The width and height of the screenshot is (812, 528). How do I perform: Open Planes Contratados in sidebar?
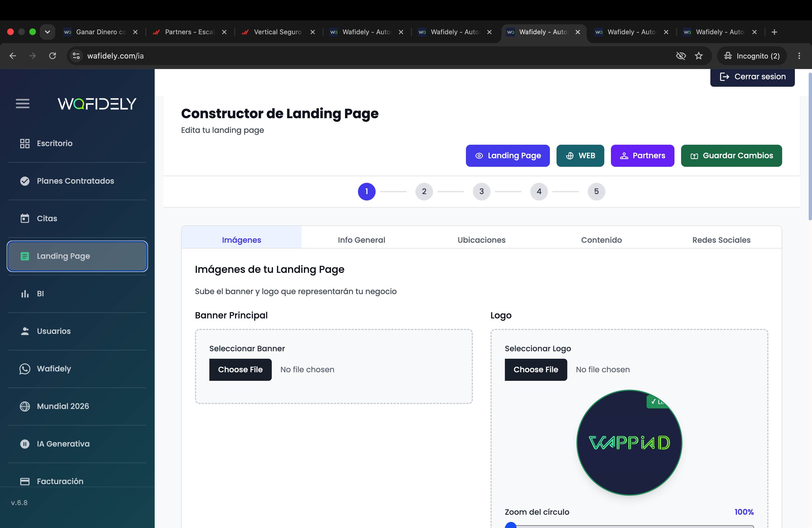[77, 181]
